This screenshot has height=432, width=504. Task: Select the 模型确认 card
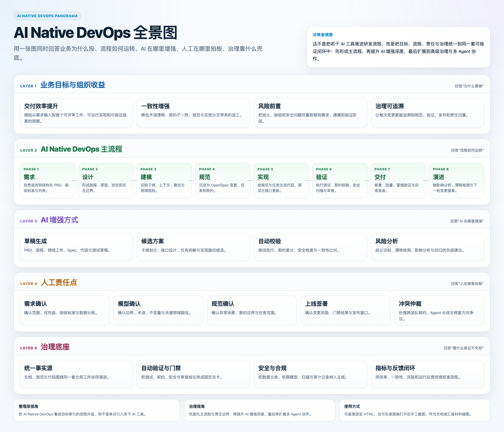click(158, 311)
